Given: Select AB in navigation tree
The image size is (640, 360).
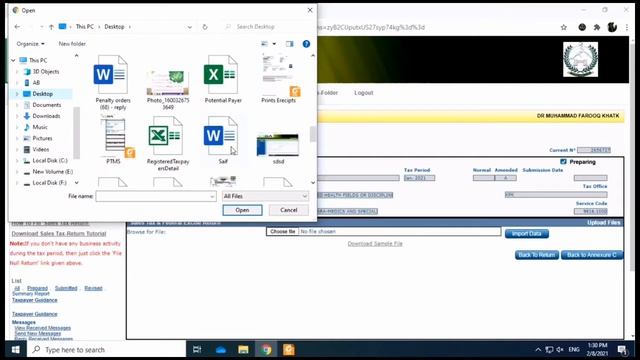Looking at the screenshot, I should [32, 82].
